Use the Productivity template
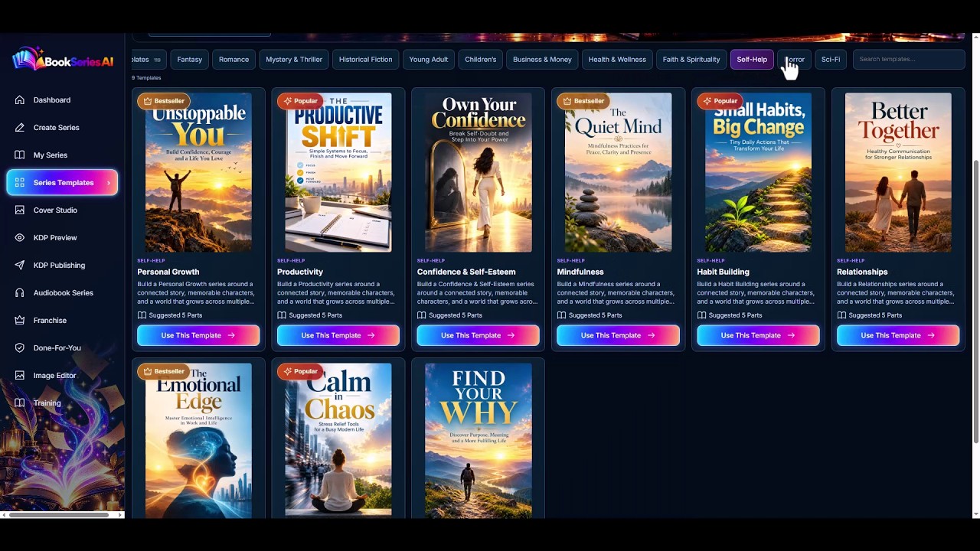980x551 pixels. coord(338,335)
